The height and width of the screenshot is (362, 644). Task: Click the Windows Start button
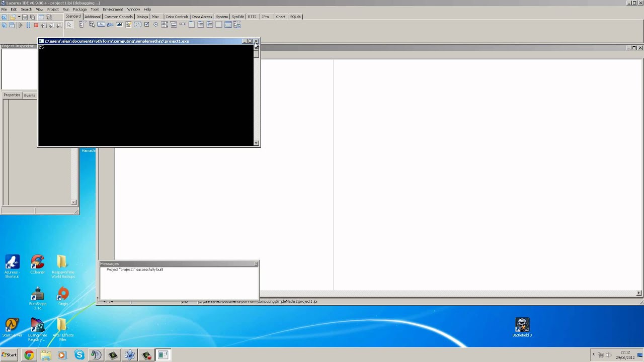pos(9,355)
